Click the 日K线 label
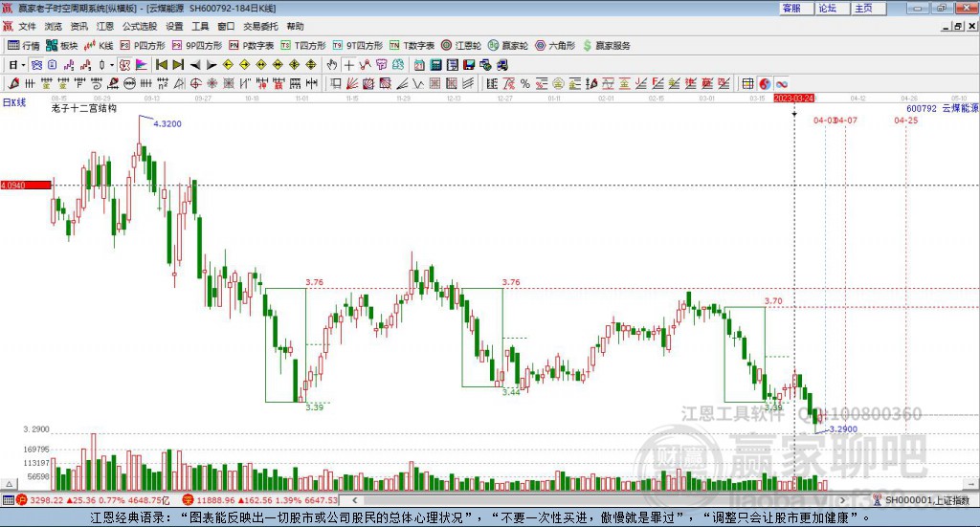This screenshot has height=527, width=980. coord(14,102)
